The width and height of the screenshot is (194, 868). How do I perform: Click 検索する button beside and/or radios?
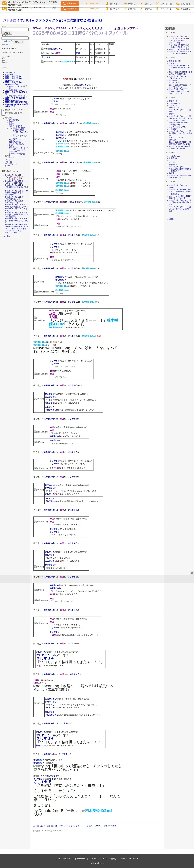point(19,41)
